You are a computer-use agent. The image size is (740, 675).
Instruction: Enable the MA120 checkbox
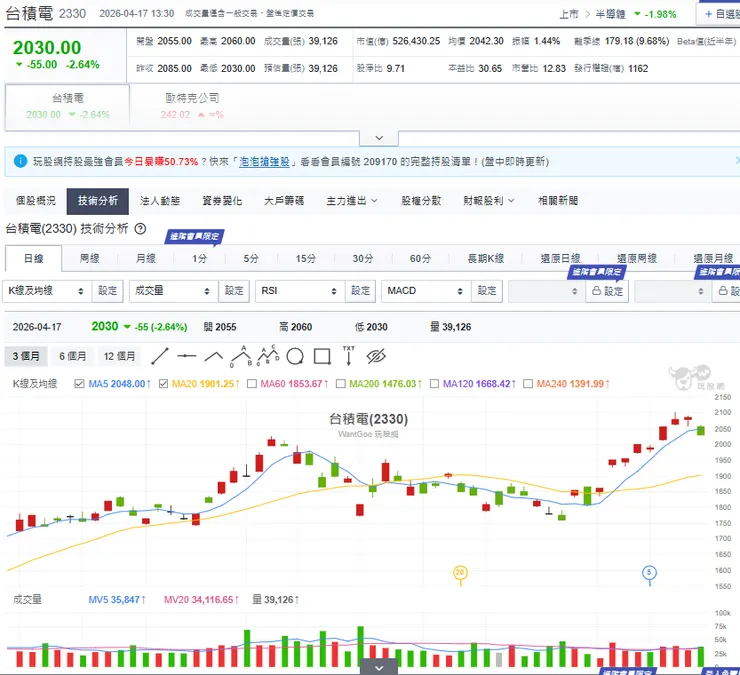pos(434,384)
